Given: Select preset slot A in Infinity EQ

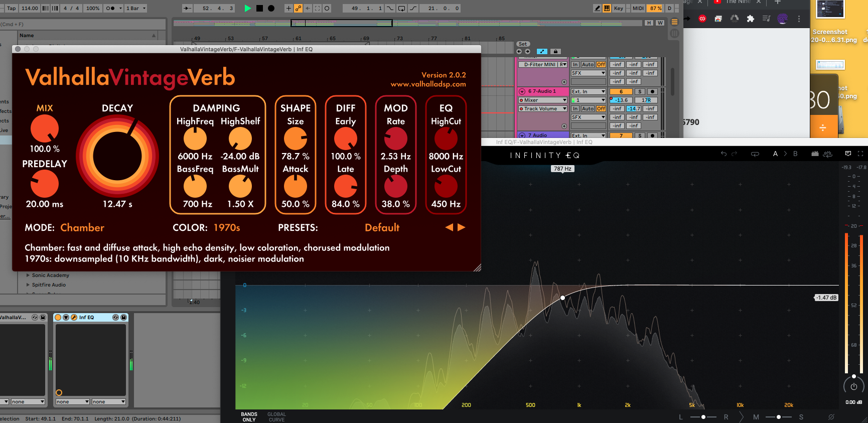Looking at the screenshot, I should click(x=775, y=154).
